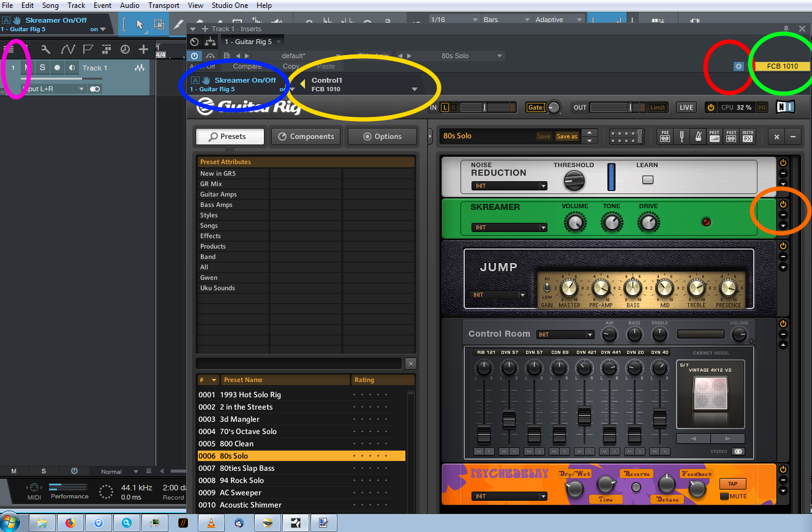Show the Master FX module
The width and height of the screenshot is (812, 532).
(748, 137)
